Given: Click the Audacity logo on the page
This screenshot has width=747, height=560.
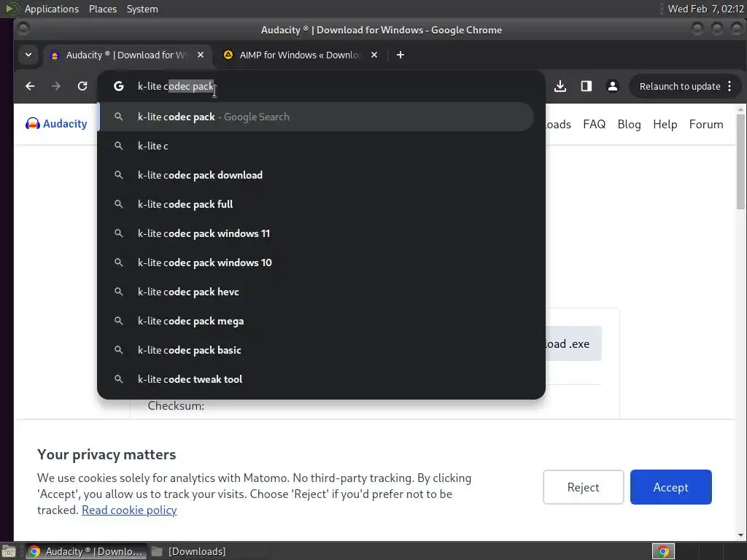Looking at the screenshot, I should 56,124.
